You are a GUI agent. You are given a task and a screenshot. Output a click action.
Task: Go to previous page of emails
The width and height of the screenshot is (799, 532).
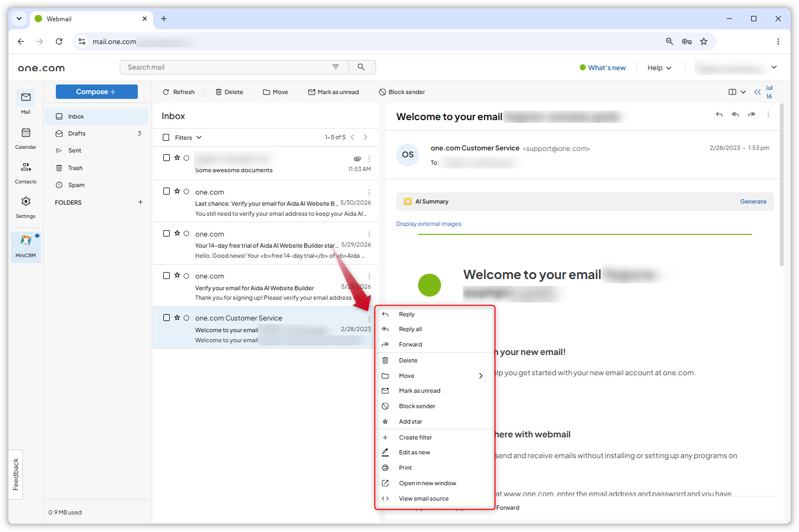[352, 137]
